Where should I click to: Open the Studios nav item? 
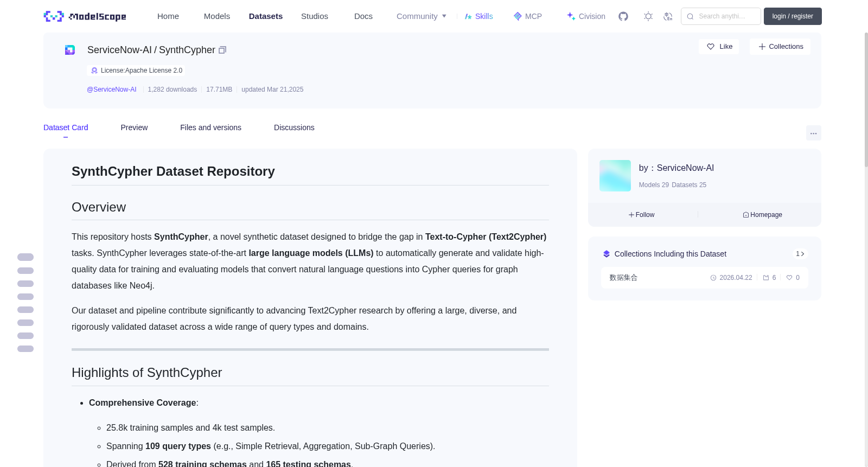pyautogui.click(x=315, y=16)
